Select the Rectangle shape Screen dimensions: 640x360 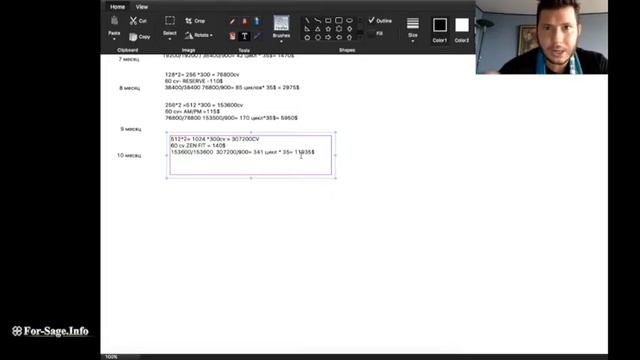point(328,20)
